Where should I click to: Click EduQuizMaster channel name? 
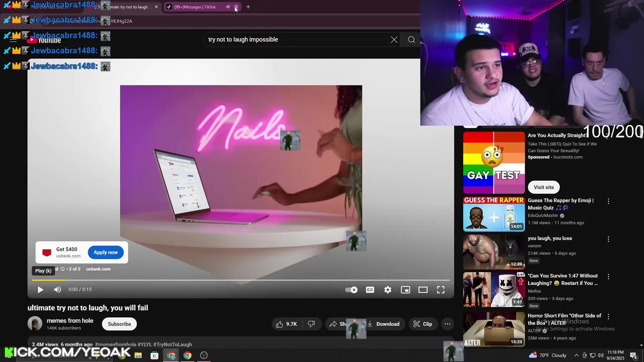click(543, 215)
